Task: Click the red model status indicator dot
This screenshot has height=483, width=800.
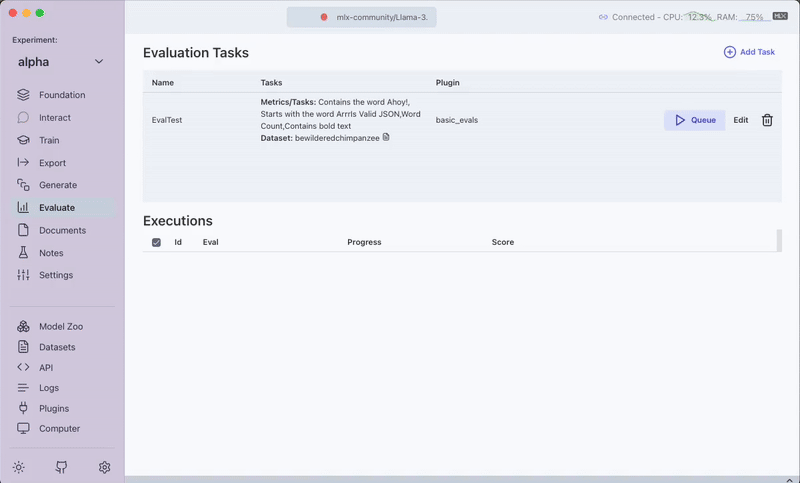Action: pos(324,17)
